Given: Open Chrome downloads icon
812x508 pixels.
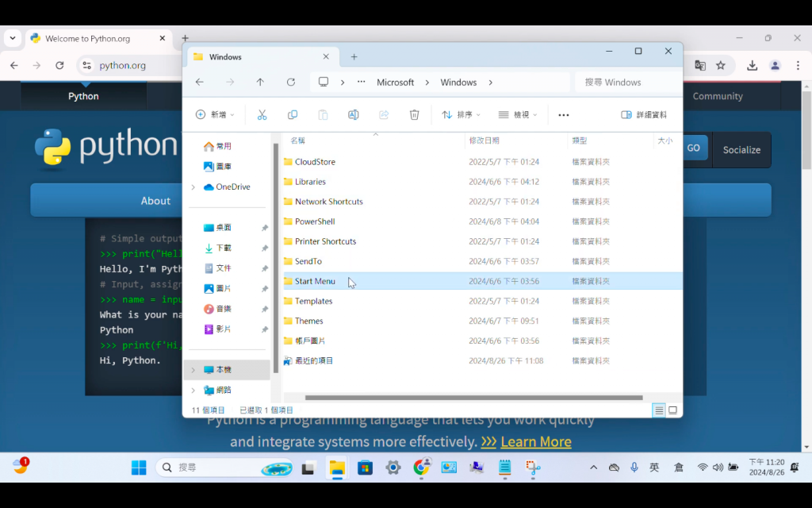Looking at the screenshot, I should [752, 65].
